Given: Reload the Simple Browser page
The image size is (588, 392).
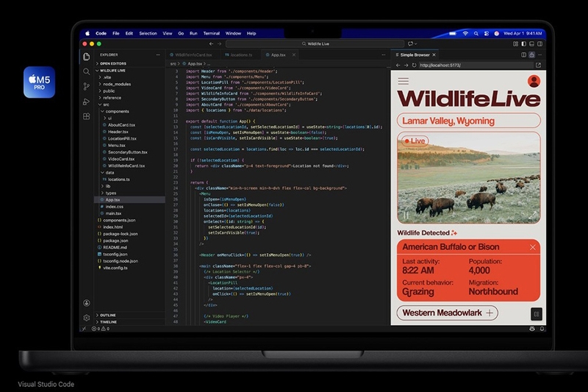Looking at the screenshot, I should pyautogui.click(x=414, y=65).
